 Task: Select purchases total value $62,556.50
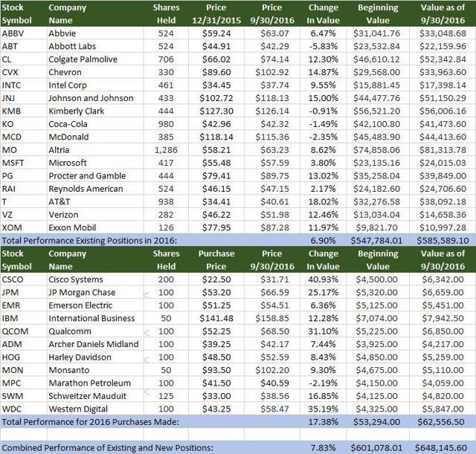[443, 422]
